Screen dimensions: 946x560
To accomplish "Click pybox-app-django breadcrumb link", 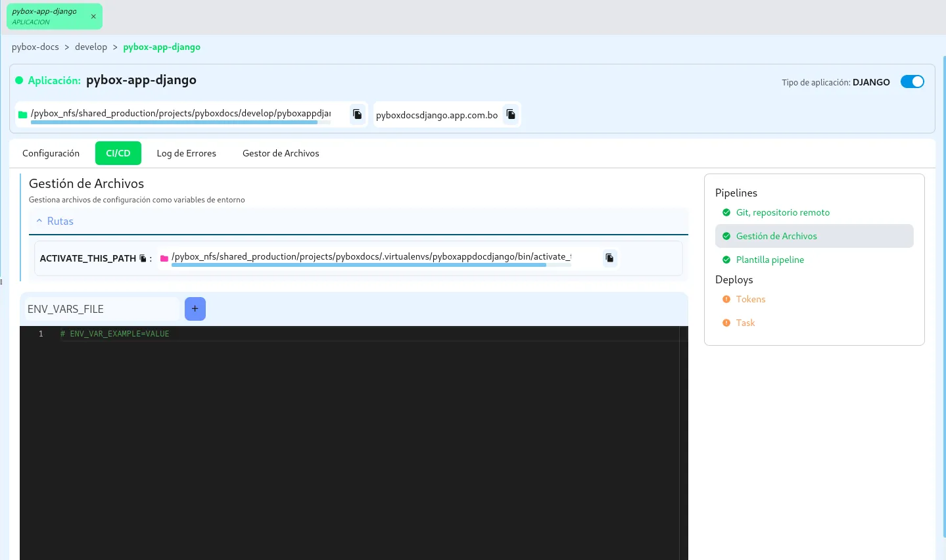I will coord(162,47).
